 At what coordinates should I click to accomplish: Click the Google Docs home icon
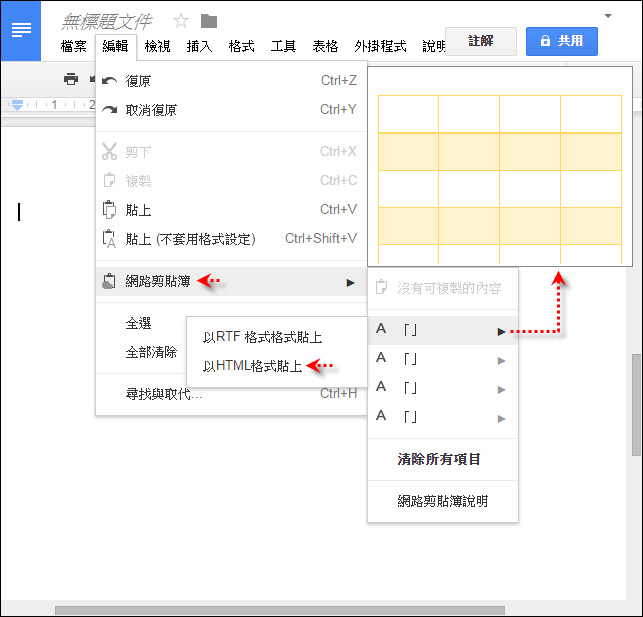pyautogui.click(x=21, y=30)
